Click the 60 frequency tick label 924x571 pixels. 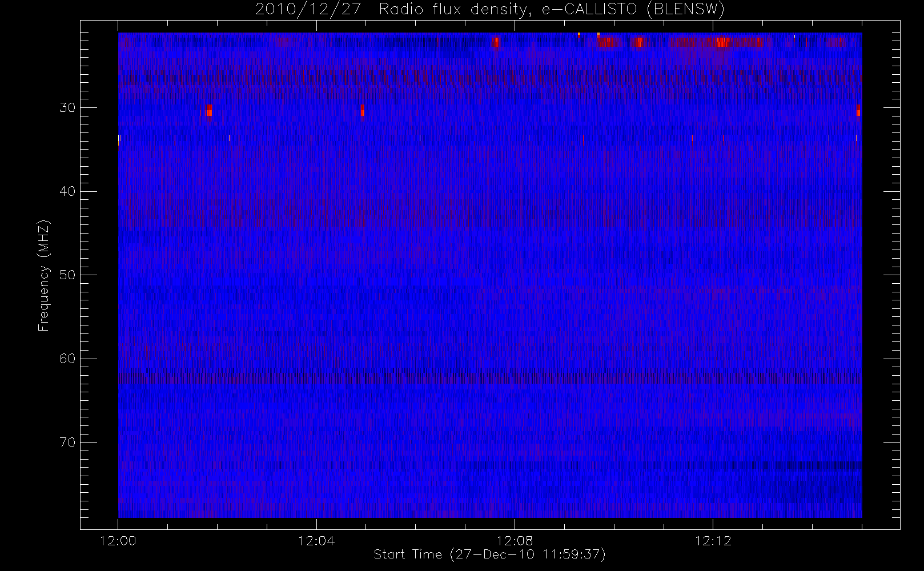[67, 359]
